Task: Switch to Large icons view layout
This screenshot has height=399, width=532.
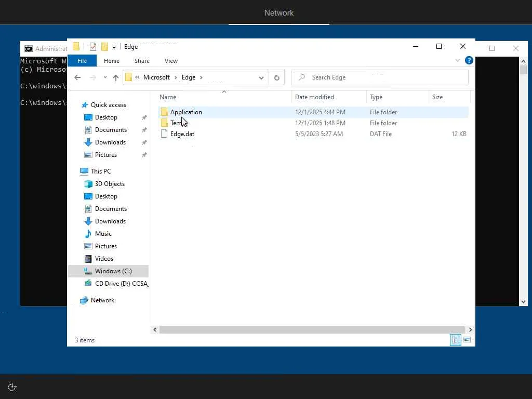Action: [467, 340]
